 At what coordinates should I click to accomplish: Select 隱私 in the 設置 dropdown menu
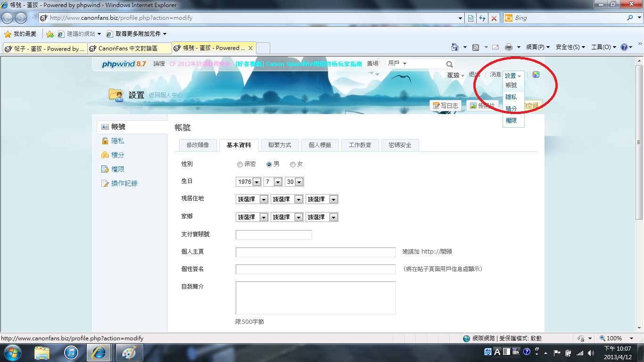tap(512, 97)
